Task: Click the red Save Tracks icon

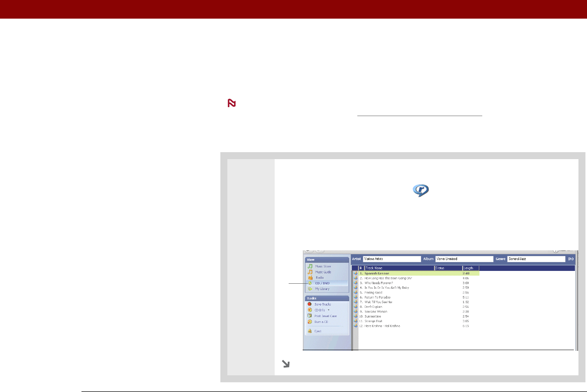Action: 310,304
